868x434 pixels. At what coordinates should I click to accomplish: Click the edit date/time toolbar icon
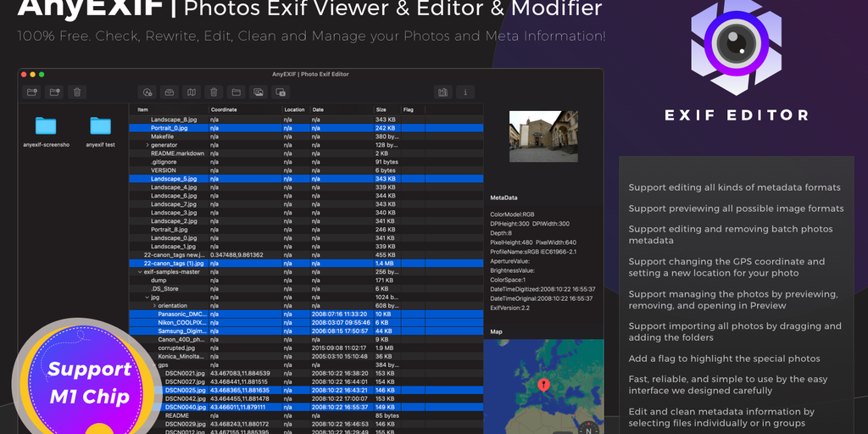(x=147, y=92)
